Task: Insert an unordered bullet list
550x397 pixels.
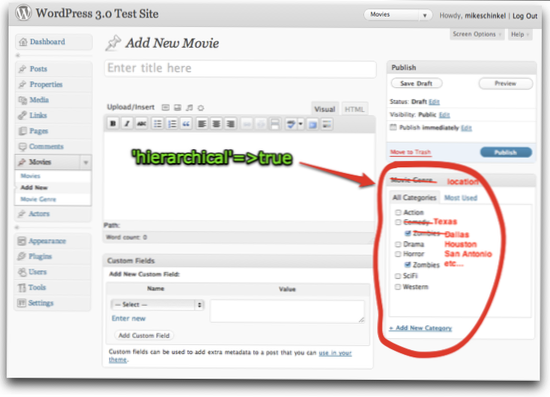Action: click(x=157, y=124)
